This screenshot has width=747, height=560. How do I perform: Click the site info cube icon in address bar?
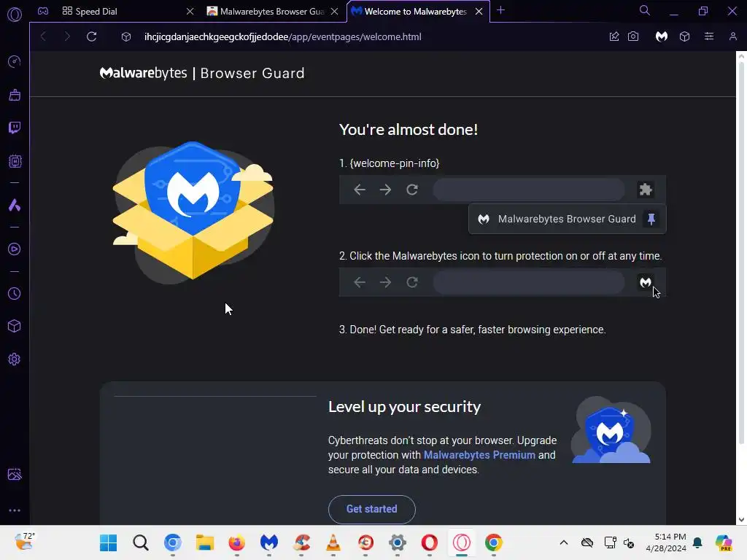(125, 36)
